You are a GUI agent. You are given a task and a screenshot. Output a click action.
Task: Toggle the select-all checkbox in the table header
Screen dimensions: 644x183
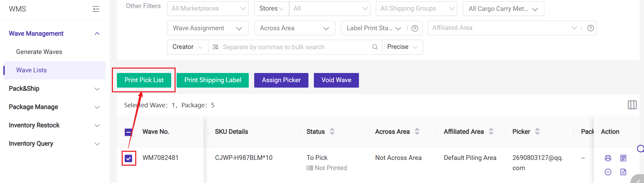pos(128,132)
